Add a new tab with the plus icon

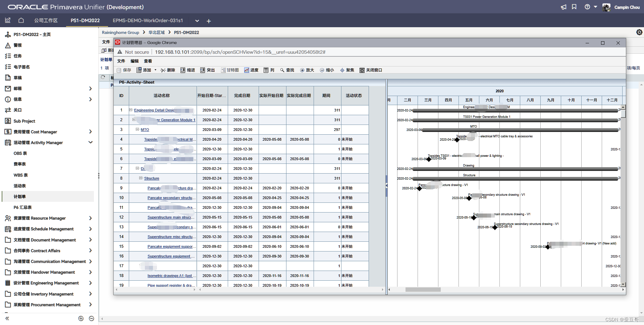(209, 21)
